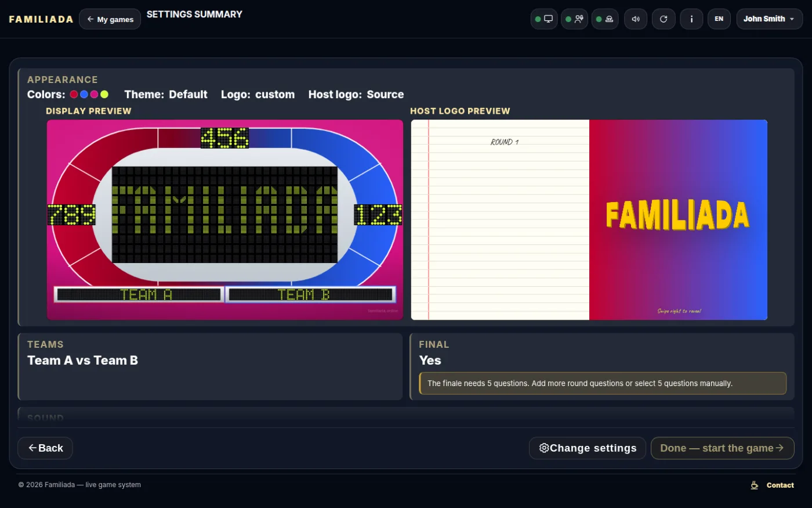The image size is (812, 508).
Task: Click the 'Host logo: Source' text
Action: (356, 95)
